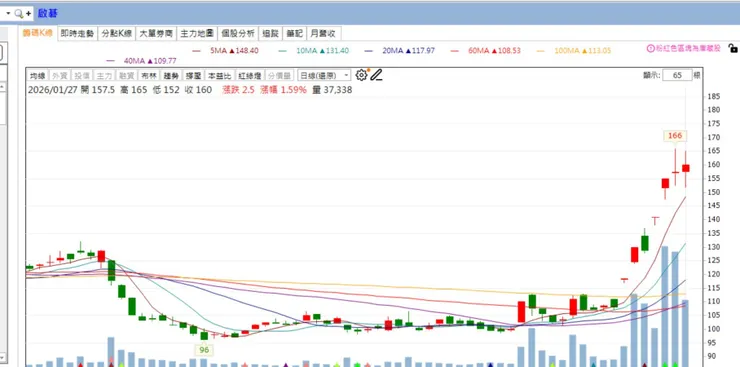Toggle the 分價量 indicator button
The width and height of the screenshot is (740, 367).
click(x=279, y=75)
